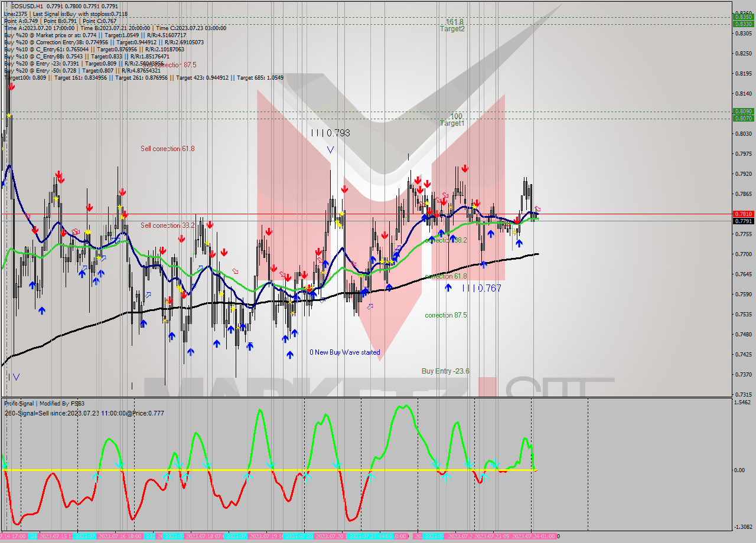This screenshot has height=543, width=756.
Task: Select the 'I I I 0.793' wave label
Action: click(x=331, y=133)
